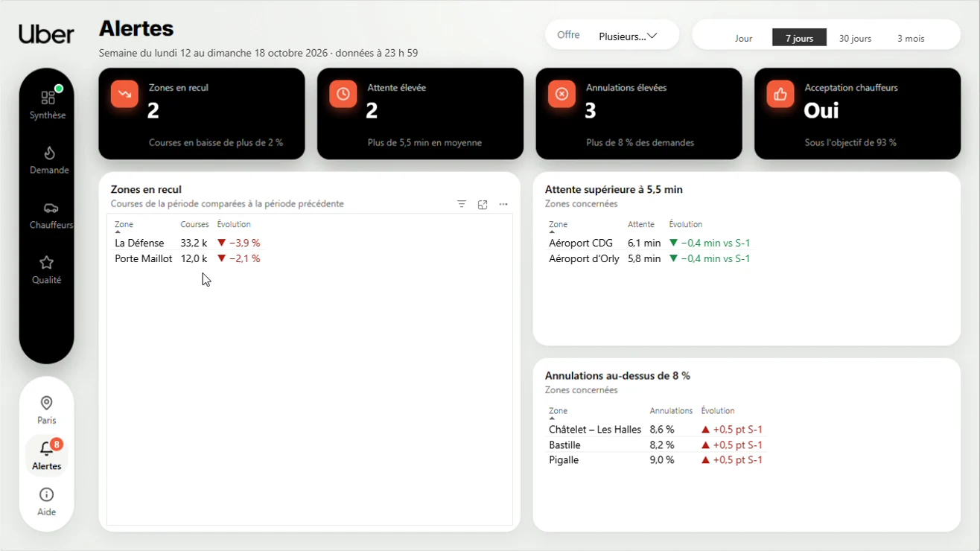This screenshot has height=551, width=980.
Task: Select the Bastille row
Action: click(656, 445)
